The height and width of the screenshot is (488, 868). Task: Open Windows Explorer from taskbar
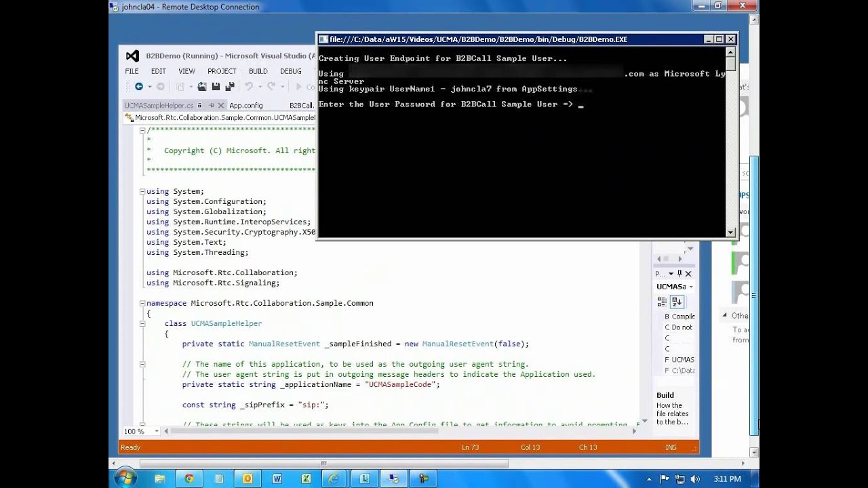pos(160,479)
